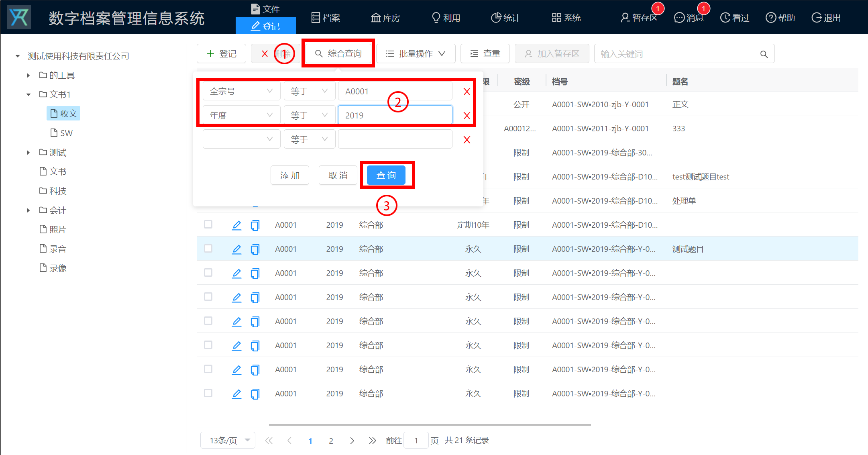This screenshot has height=455, width=868.
Task: Open the 13条/页 page size dropdown
Action: (228, 440)
